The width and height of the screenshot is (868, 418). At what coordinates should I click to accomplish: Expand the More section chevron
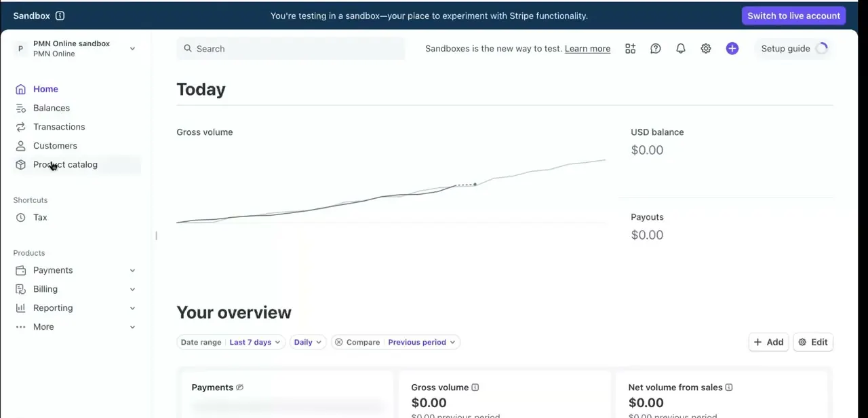click(x=132, y=327)
